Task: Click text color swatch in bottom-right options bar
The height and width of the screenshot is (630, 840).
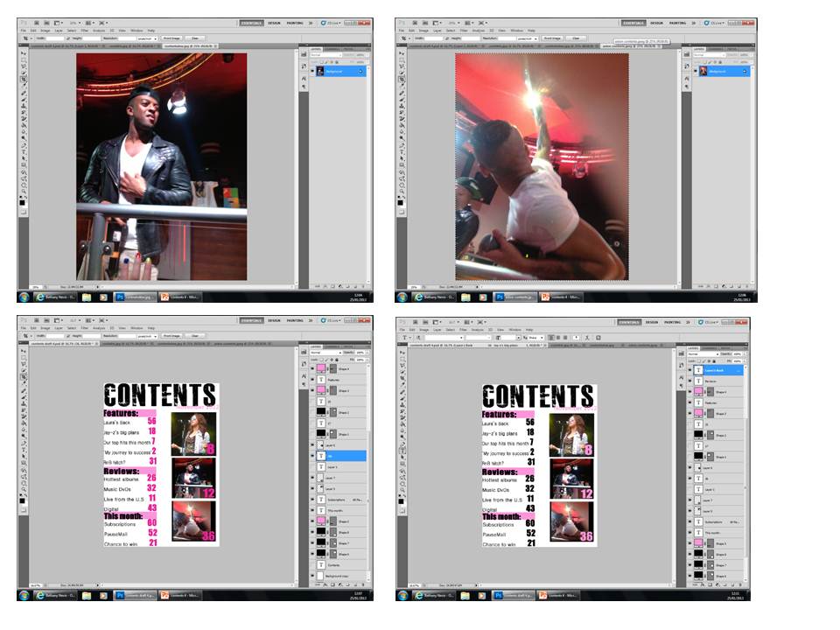Action: (x=576, y=338)
